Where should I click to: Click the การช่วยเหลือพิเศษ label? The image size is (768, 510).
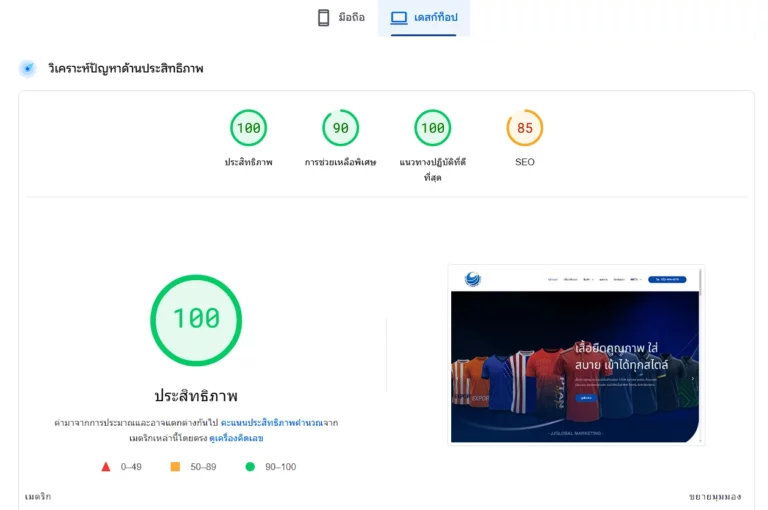(340, 162)
